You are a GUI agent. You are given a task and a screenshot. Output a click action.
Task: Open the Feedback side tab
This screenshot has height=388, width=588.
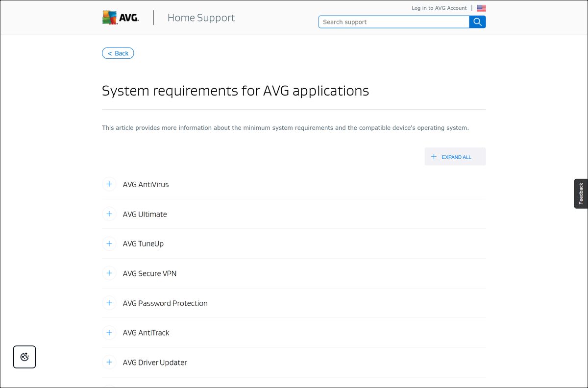coord(581,194)
